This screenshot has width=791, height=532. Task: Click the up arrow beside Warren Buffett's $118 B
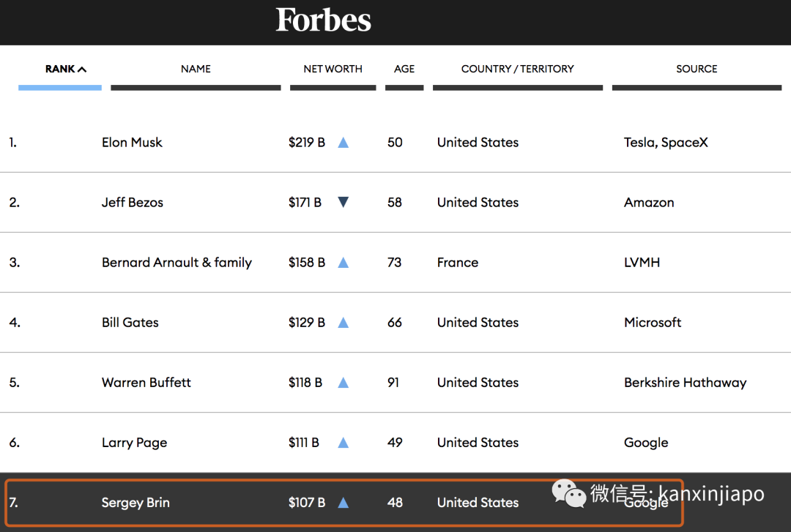(343, 382)
